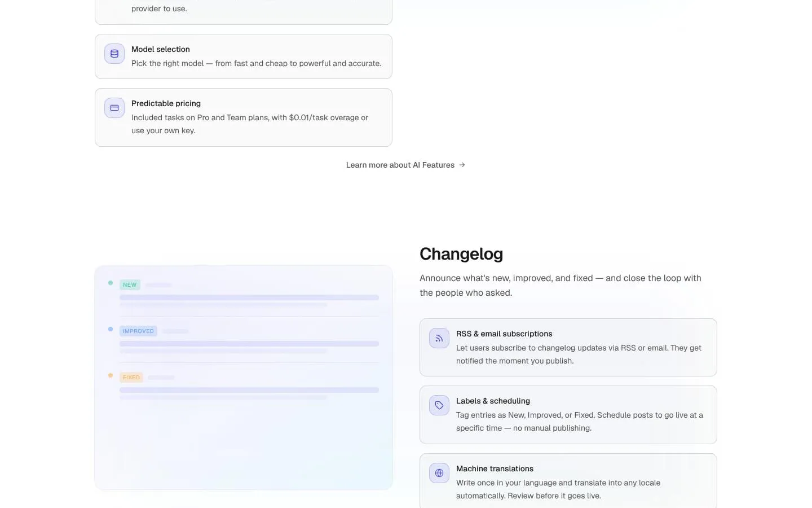
Task: Click 'Tag entries as New, Improved' description
Action: 580,422
